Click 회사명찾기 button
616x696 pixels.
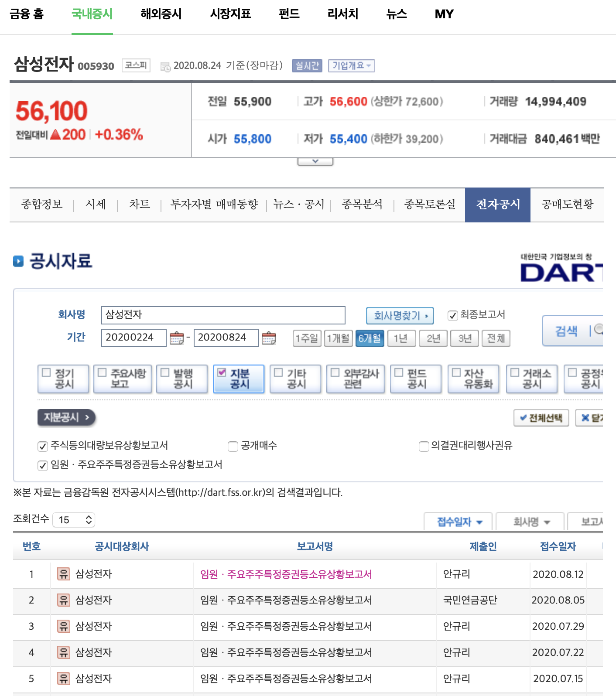pyautogui.click(x=400, y=315)
